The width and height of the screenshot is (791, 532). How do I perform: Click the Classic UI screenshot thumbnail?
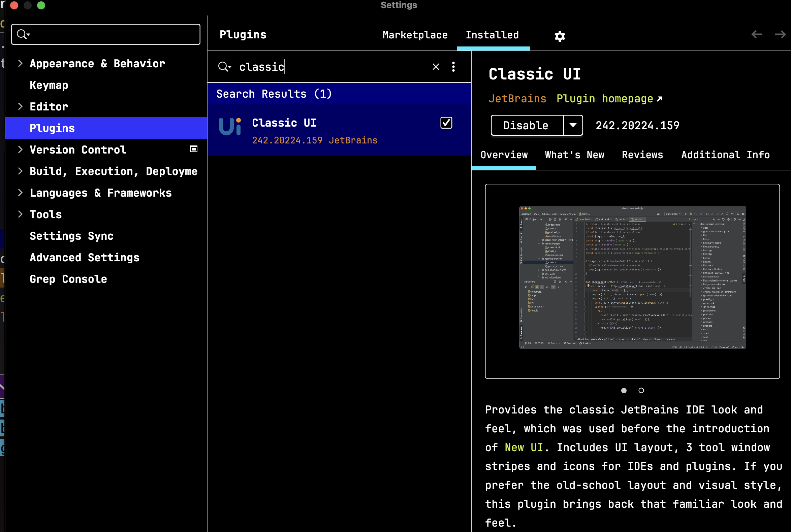coord(632,277)
